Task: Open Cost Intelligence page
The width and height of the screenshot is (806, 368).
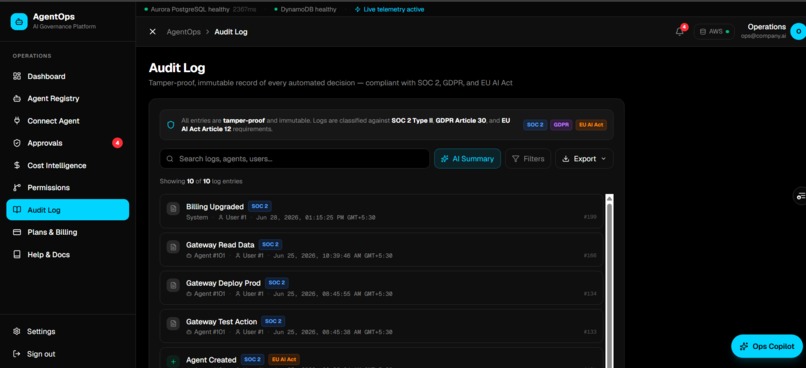Action: 68,165
